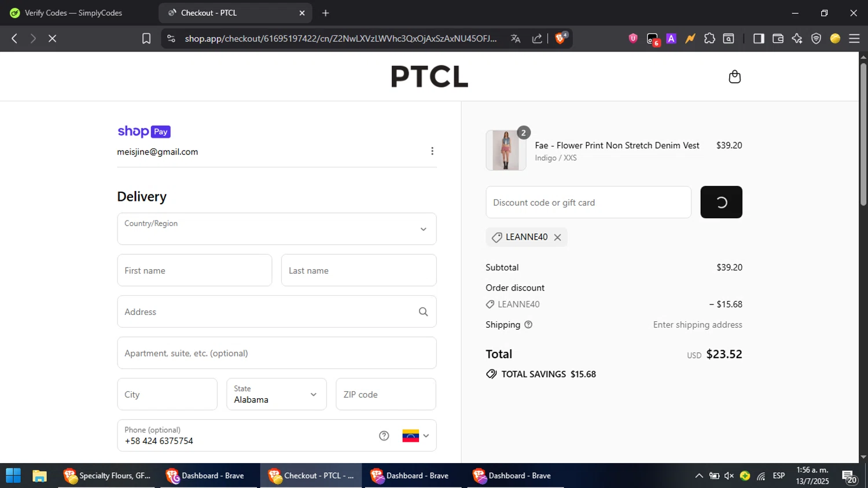Open Brave Leo AI sparkle icon

coord(797,38)
